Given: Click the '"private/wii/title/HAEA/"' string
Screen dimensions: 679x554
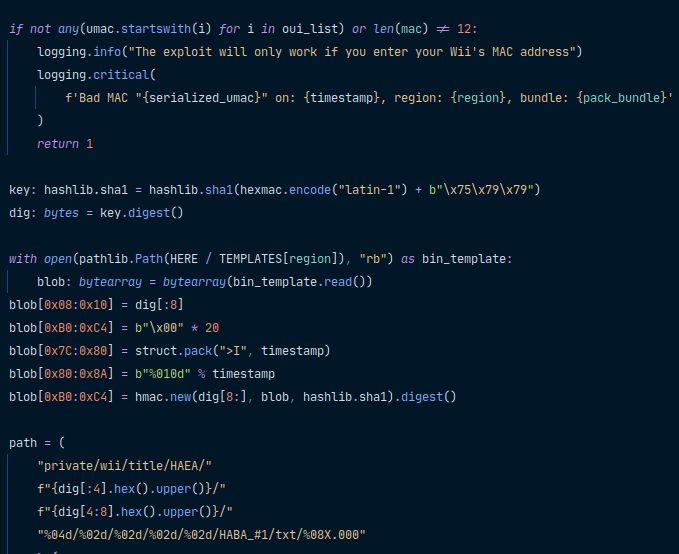Looking at the screenshot, I should pos(124,466).
